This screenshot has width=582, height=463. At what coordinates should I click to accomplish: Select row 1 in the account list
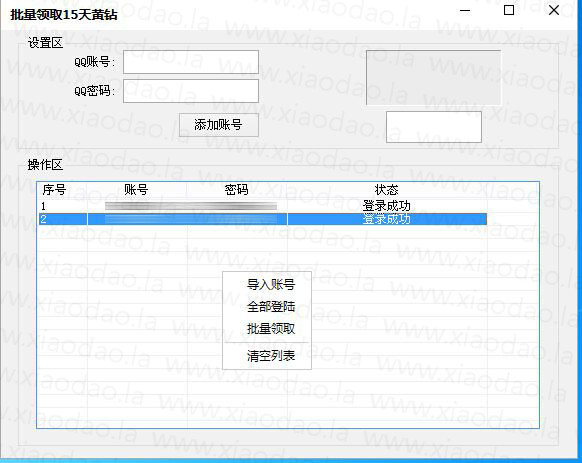click(263, 206)
